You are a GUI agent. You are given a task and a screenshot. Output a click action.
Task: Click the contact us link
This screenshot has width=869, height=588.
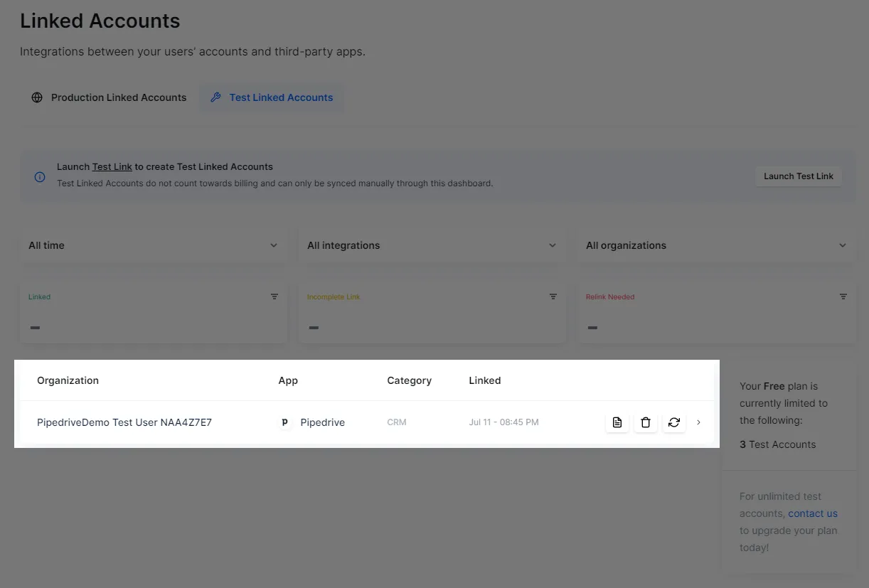pos(813,513)
